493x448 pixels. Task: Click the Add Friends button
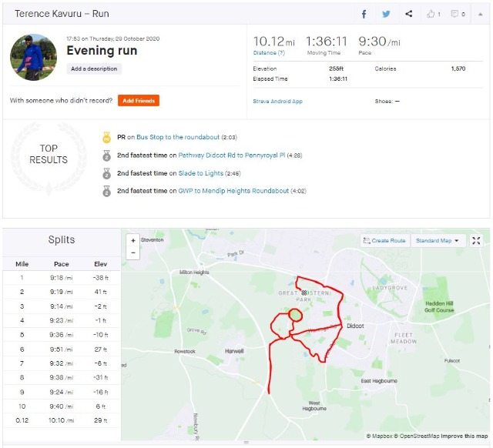(x=139, y=101)
